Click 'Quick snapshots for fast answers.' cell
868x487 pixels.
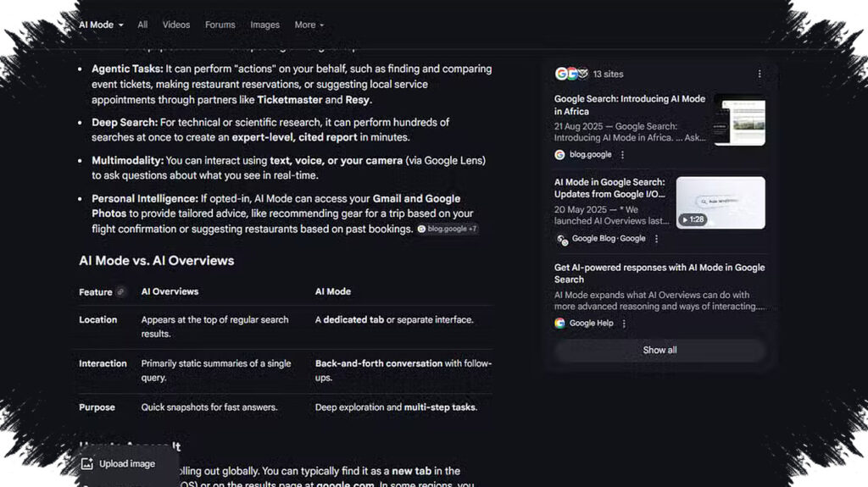coord(209,407)
